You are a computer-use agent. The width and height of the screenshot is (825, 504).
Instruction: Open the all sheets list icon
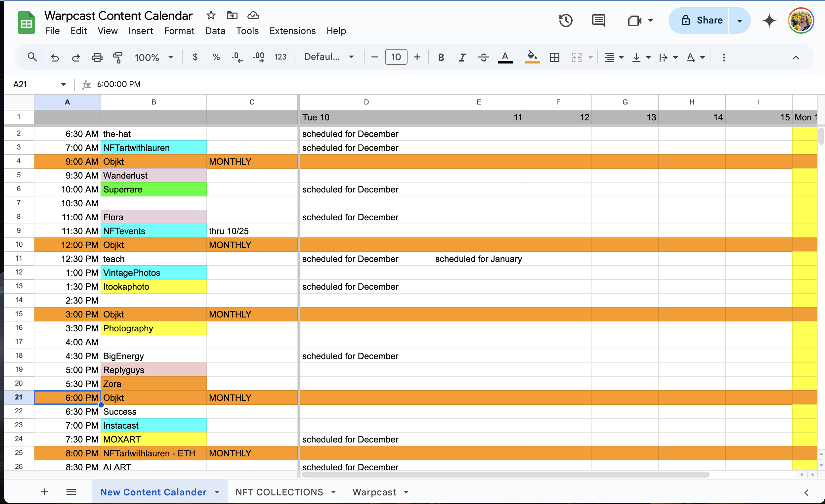pyautogui.click(x=71, y=492)
